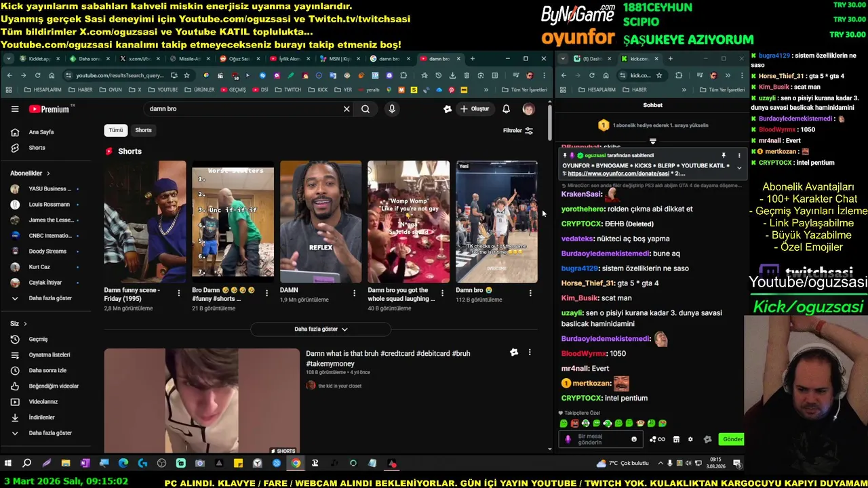This screenshot has width=868, height=488.
Task: Open Daha sonra izle list
Action: pos(47,370)
